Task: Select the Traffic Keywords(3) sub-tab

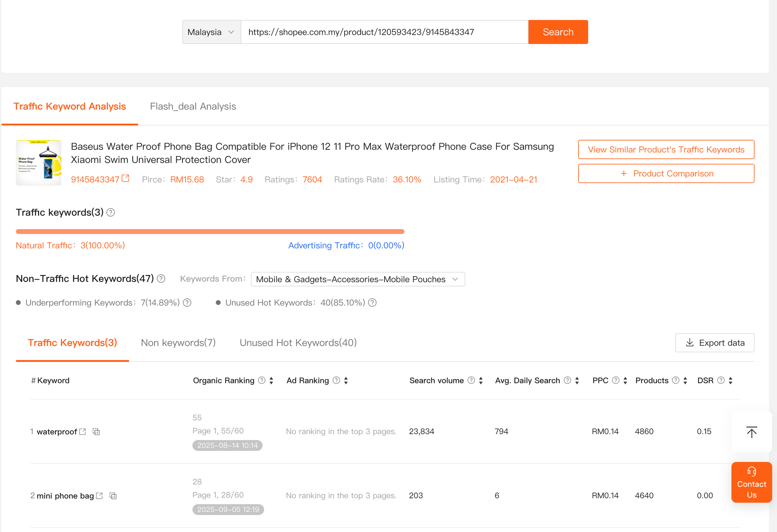Action: (x=73, y=343)
